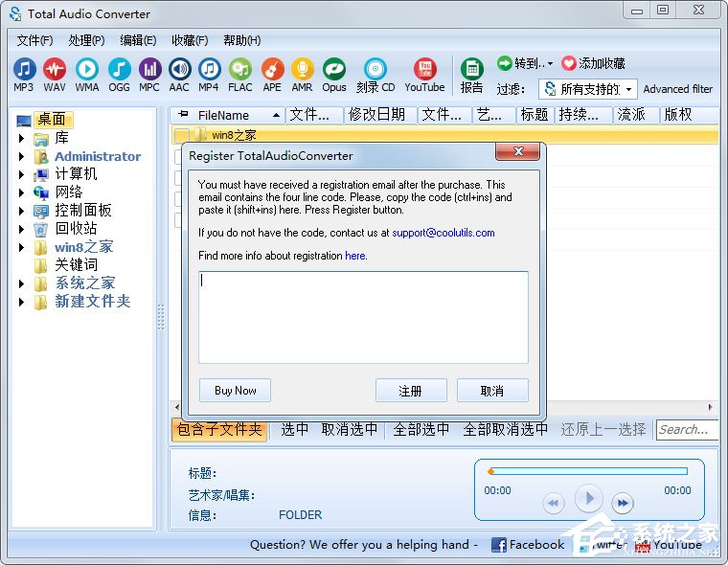Click the 注册 register button
The image size is (728, 565).
411,391
